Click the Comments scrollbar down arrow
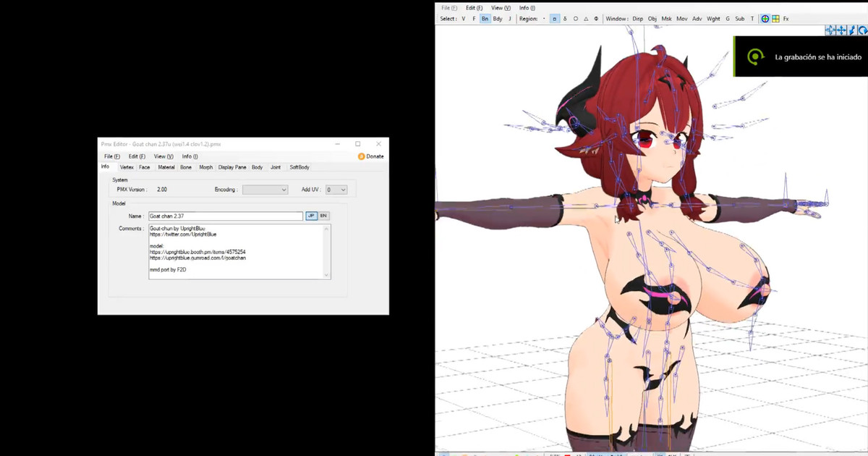Image resolution: width=868 pixels, height=456 pixels. [x=327, y=275]
